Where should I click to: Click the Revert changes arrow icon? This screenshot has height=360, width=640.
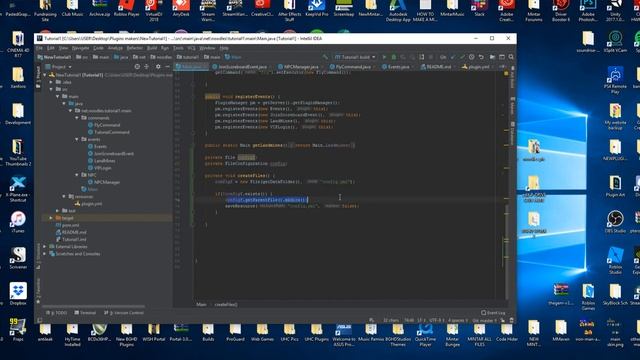(x=481, y=57)
